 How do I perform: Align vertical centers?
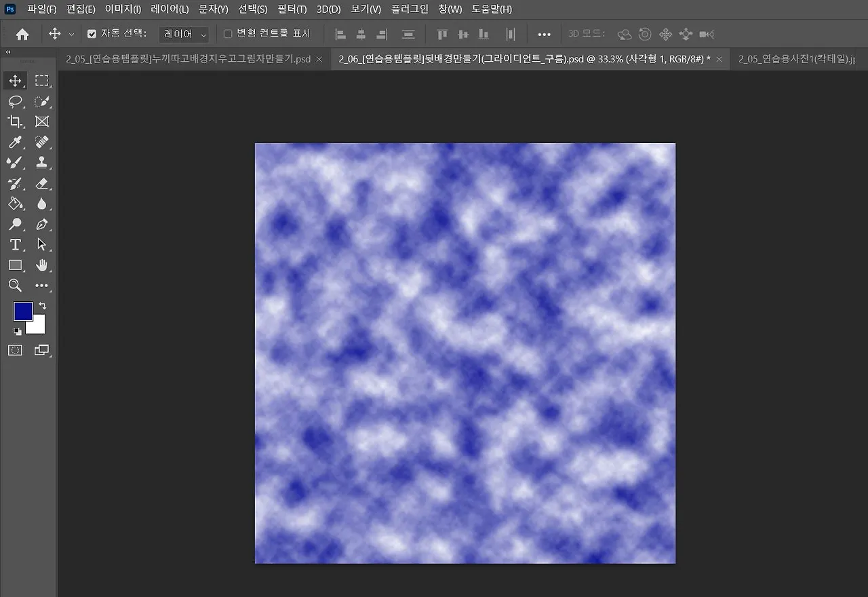(463, 34)
